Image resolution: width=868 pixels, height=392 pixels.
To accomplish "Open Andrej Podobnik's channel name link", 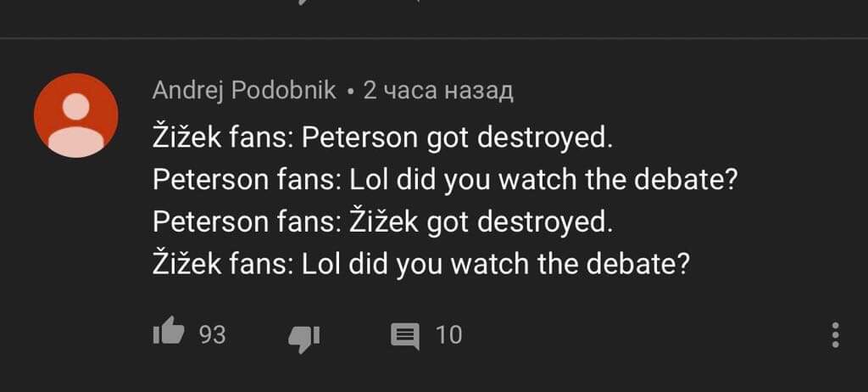I will click(244, 91).
